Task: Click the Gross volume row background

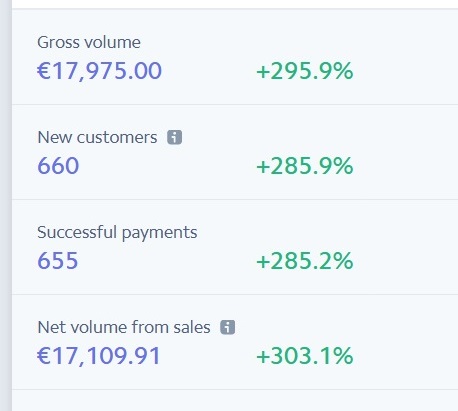Action: pyautogui.click(x=235, y=57)
